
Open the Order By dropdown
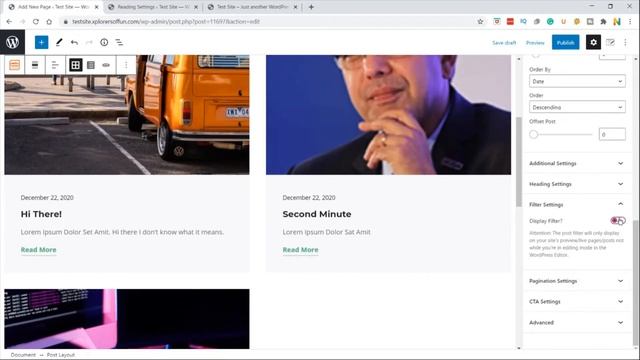pos(577,81)
